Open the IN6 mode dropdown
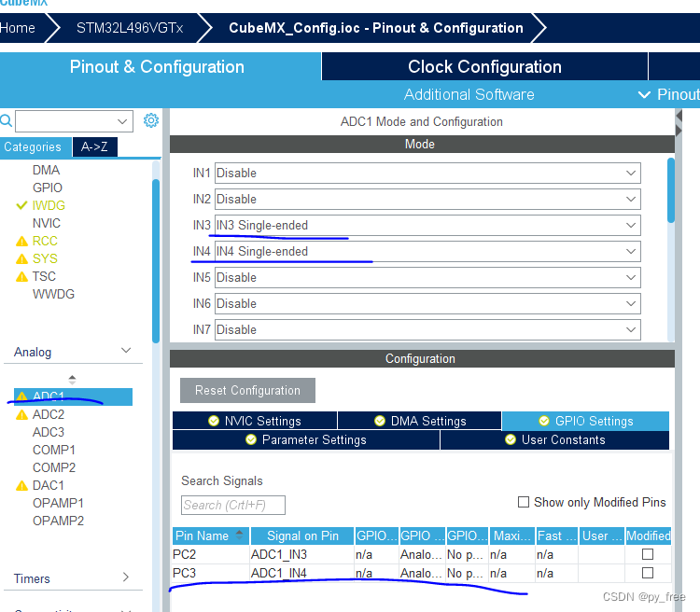Image resolution: width=700 pixels, height=612 pixels. (x=427, y=303)
